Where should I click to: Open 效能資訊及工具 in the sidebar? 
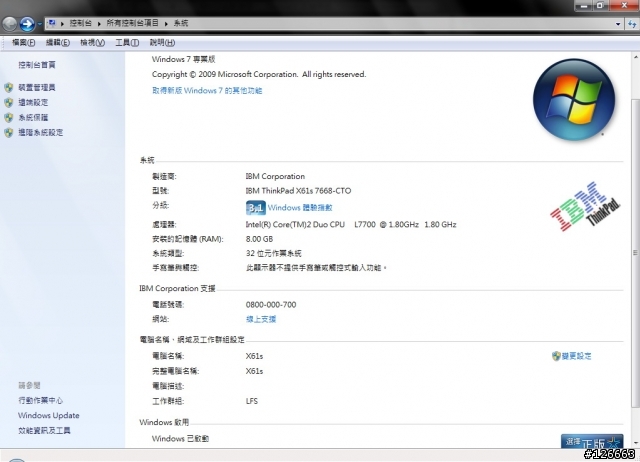[44, 431]
